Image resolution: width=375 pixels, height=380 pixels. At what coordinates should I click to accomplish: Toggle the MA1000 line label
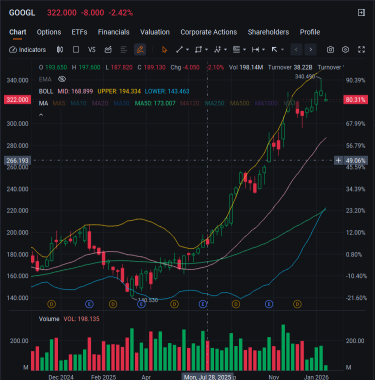coord(266,103)
